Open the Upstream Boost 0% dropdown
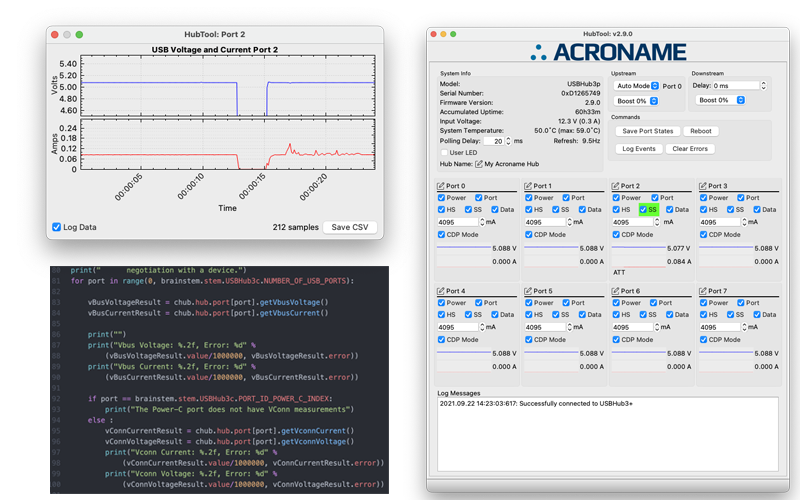This screenshot has height=500, width=800. (636, 101)
